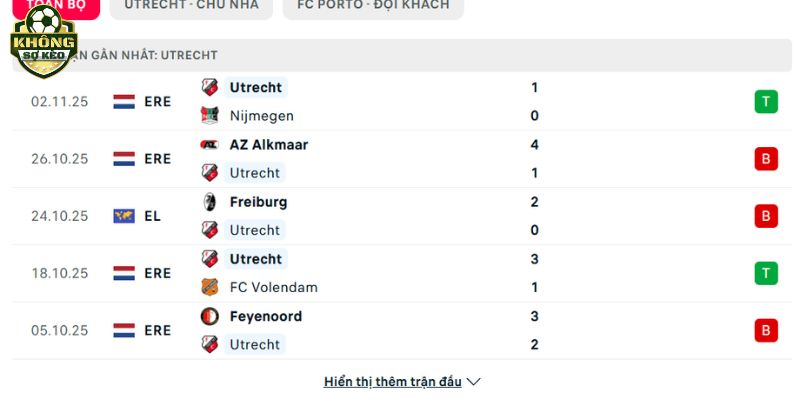Click the green T badge for Utrecht–Nijmegen
This screenshot has width=800, height=400.
point(766,101)
